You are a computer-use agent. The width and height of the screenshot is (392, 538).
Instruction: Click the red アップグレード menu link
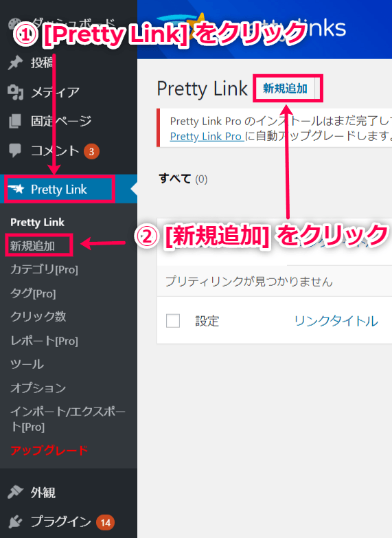click(x=49, y=451)
